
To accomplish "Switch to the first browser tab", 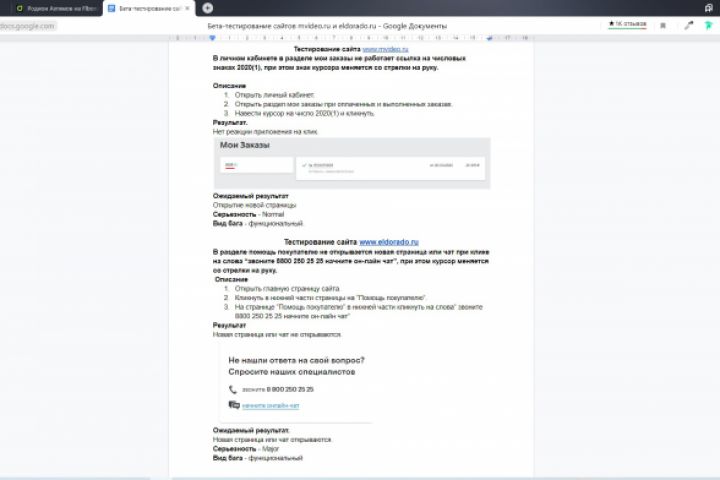I will click(55, 8).
